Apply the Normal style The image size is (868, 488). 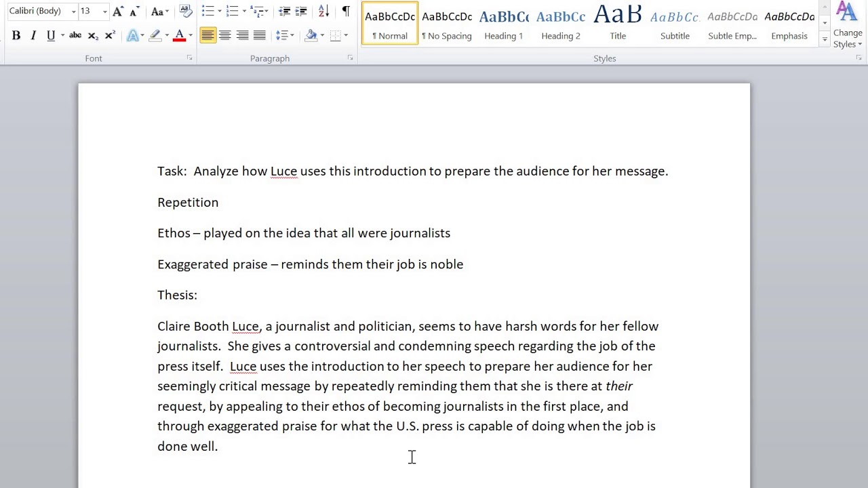coord(390,24)
